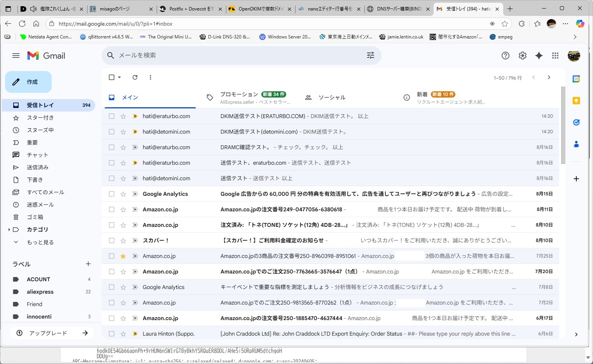Check the box for Laura Hinton email
This screenshot has width=593, height=364.
pyautogui.click(x=112, y=334)
